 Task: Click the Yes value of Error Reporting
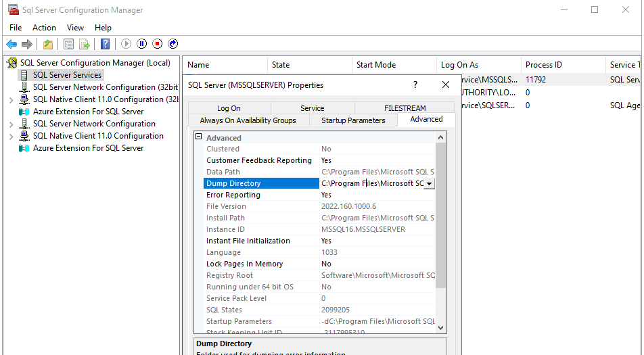coord(327,195)
